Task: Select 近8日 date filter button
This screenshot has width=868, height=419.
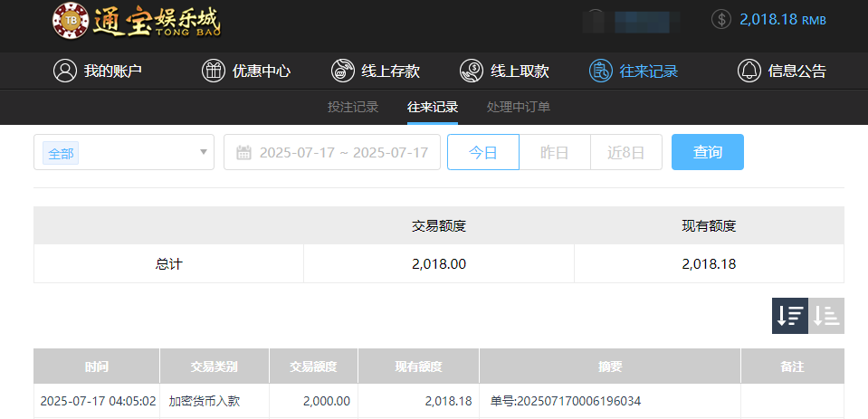Action: (x=625, y=152)
